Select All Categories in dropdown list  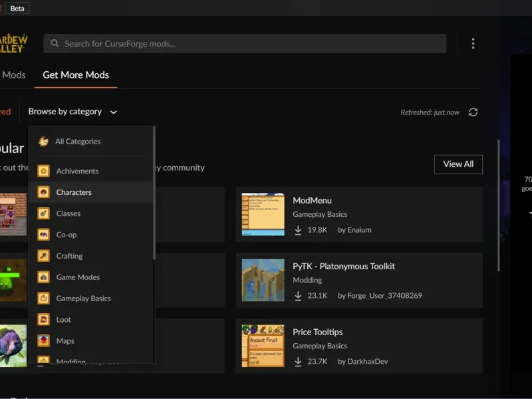click(78, 142)
